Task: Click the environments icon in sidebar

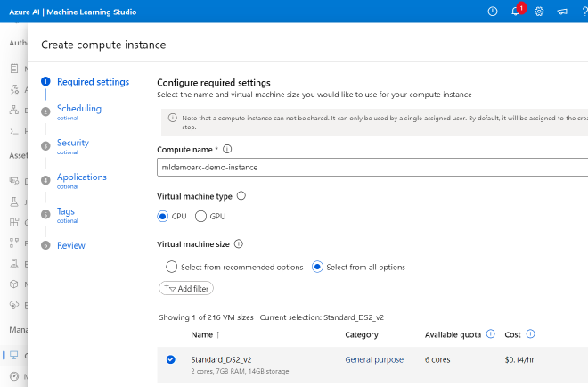Action: 14,264
